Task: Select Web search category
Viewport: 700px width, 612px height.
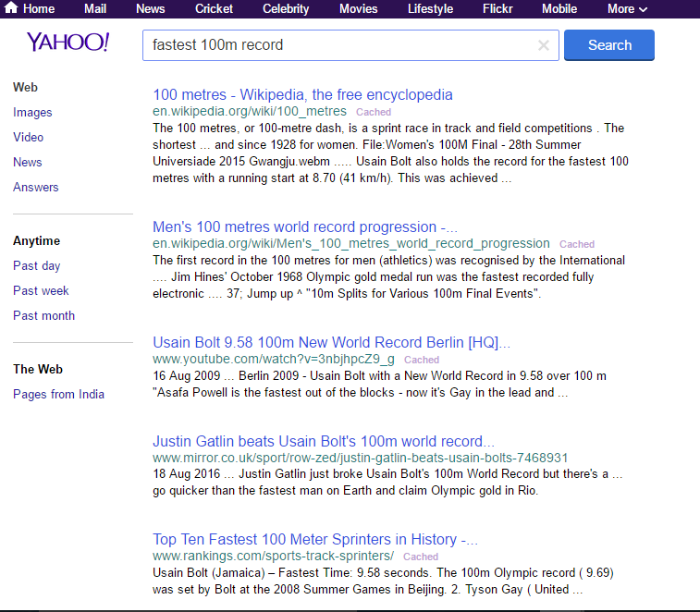Action: coord(25,87)
